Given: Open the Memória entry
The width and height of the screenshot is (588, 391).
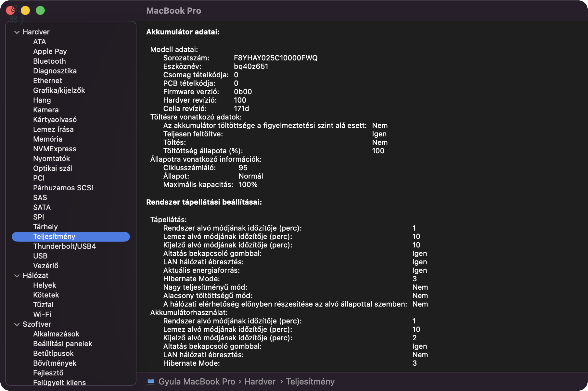Looking at the screenshot, I should 48,139.
